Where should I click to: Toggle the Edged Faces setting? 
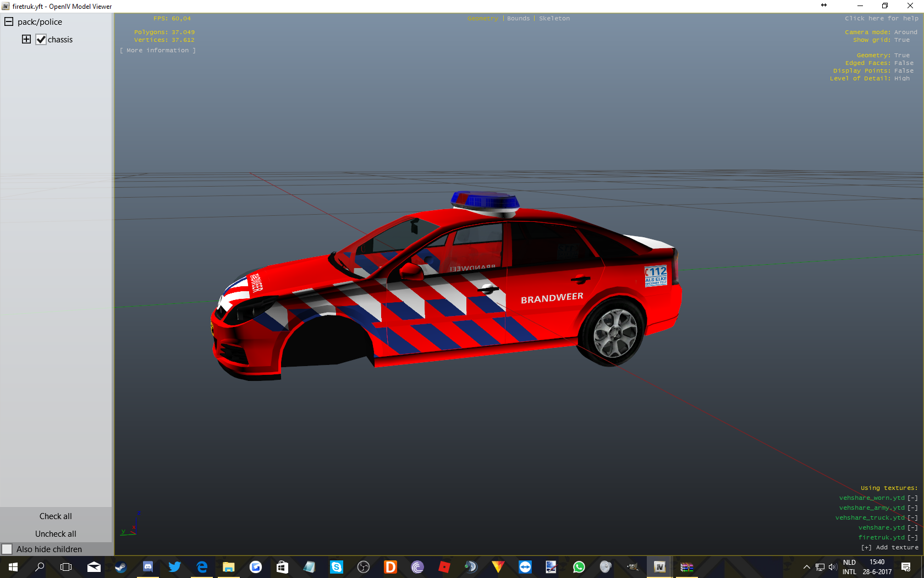tap(904, 63)
